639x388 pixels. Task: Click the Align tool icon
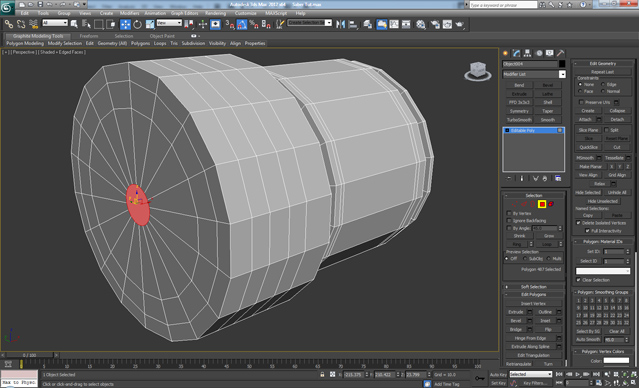click(x=353, y=24)
